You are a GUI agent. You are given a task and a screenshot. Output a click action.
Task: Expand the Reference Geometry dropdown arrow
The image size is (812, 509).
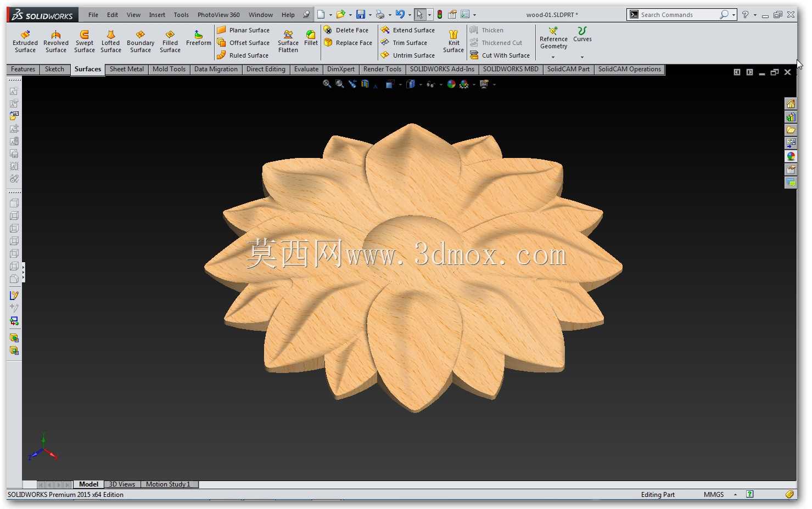point(553,57)
